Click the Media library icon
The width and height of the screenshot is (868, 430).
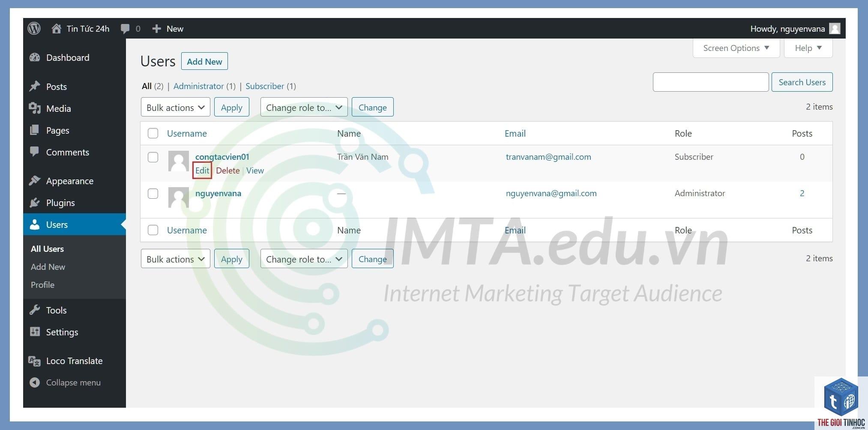pos(35,108)
